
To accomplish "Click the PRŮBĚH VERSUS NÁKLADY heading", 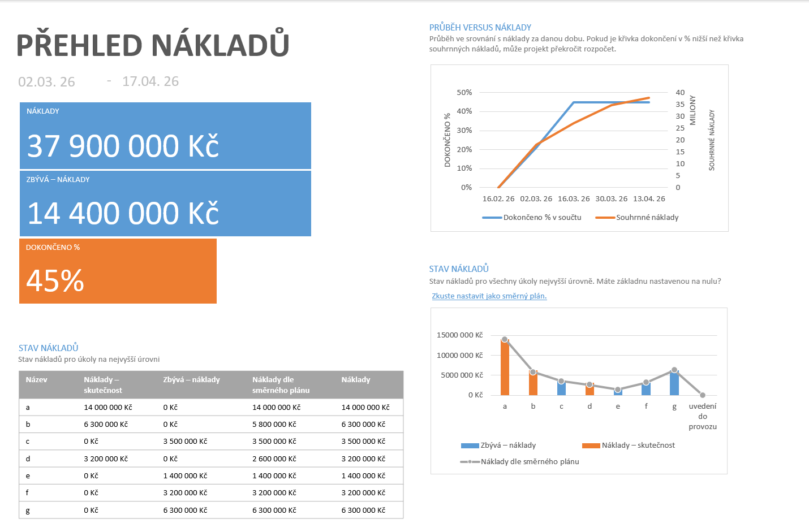I will 480,27.
